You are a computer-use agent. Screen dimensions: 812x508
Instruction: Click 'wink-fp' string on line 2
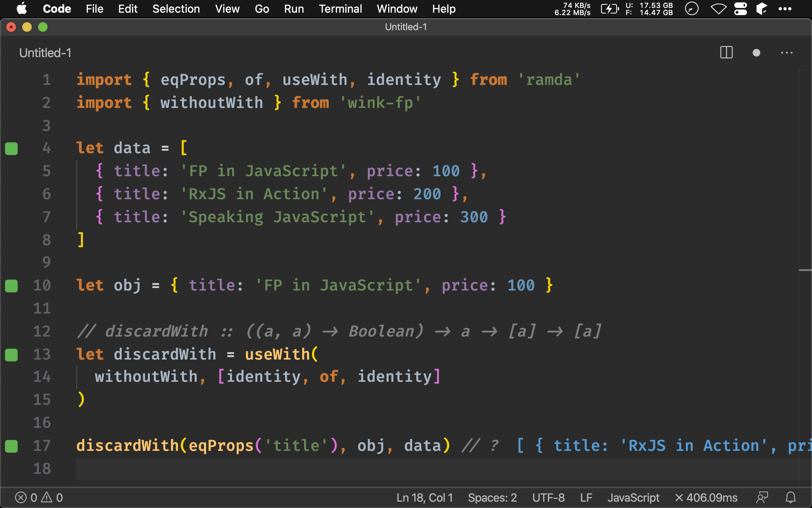pos(381,103)
